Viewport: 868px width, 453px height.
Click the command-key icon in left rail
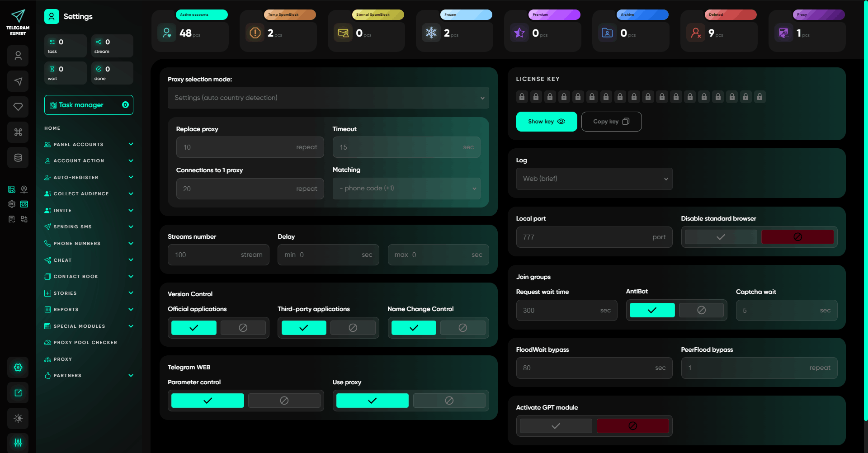tap(18, 132)
